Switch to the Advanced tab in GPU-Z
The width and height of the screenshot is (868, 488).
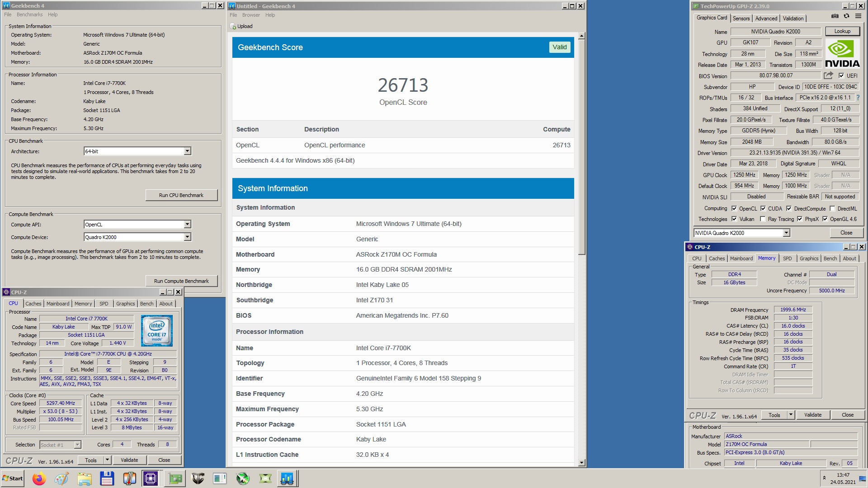click(766, 18)
